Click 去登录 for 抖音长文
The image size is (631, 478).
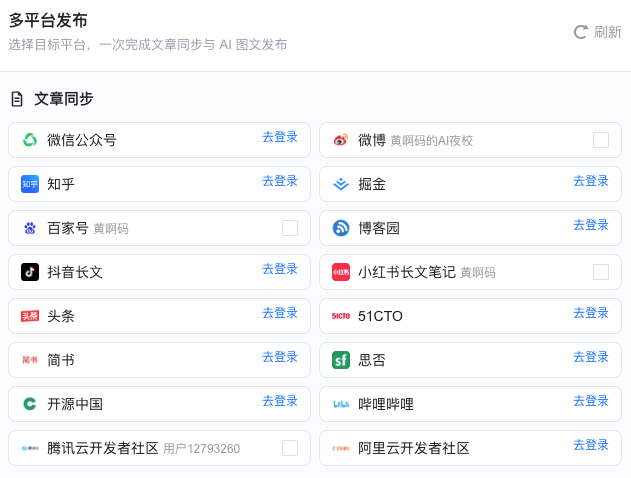pos(280,269)
